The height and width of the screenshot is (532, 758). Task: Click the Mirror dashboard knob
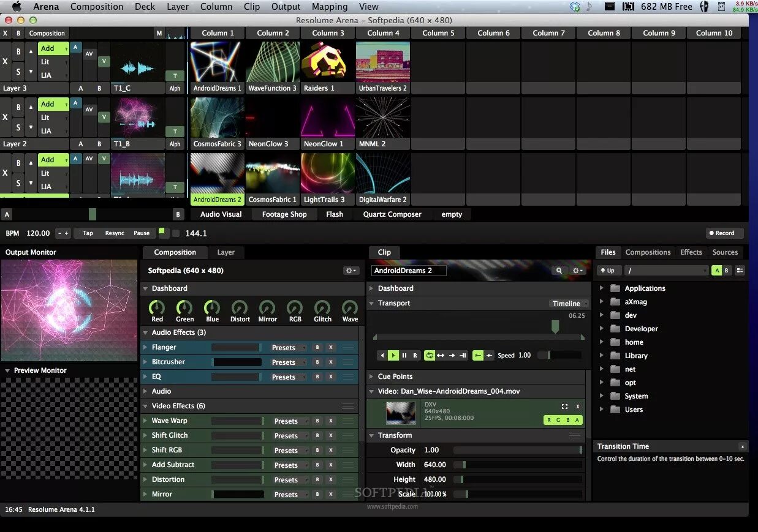(267, 308)
